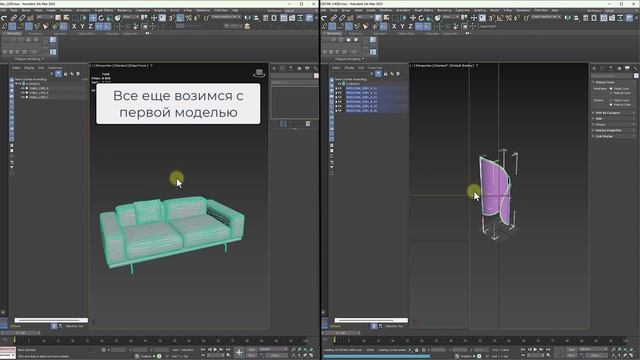Select Wireframe Object Color radio button
Image resolution: width=640 pixels, height=360 pixels.
coord(611,89)
